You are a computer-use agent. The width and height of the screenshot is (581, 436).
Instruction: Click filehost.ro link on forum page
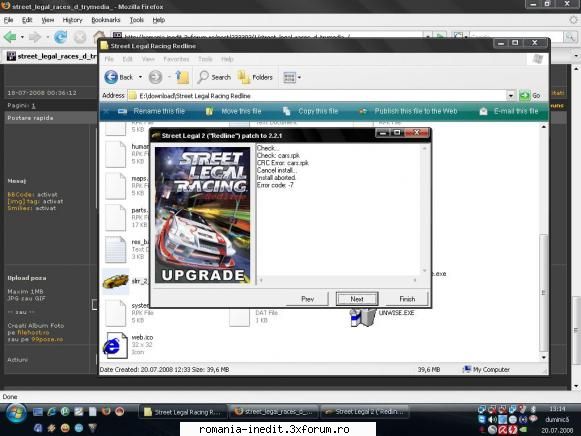[33, 332]
